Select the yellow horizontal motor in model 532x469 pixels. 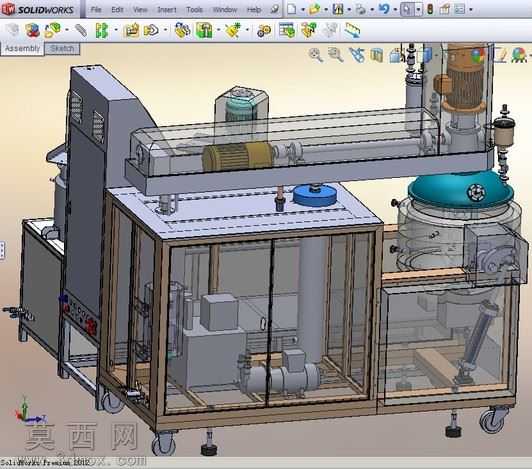point(238,156)
